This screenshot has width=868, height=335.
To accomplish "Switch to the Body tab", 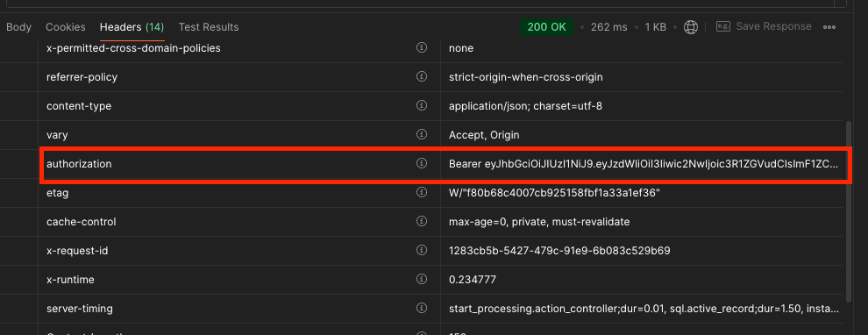I will [18, 26].
